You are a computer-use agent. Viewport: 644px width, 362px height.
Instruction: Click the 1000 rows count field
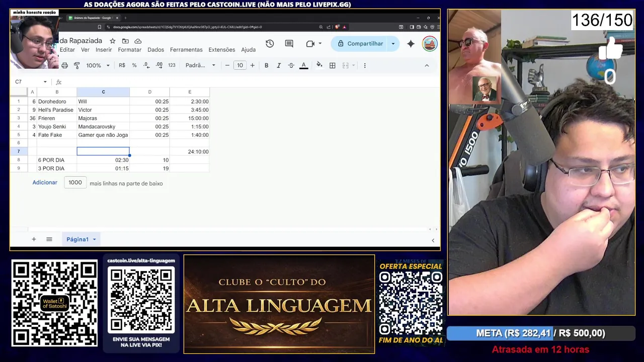click(x=75, y=183)
